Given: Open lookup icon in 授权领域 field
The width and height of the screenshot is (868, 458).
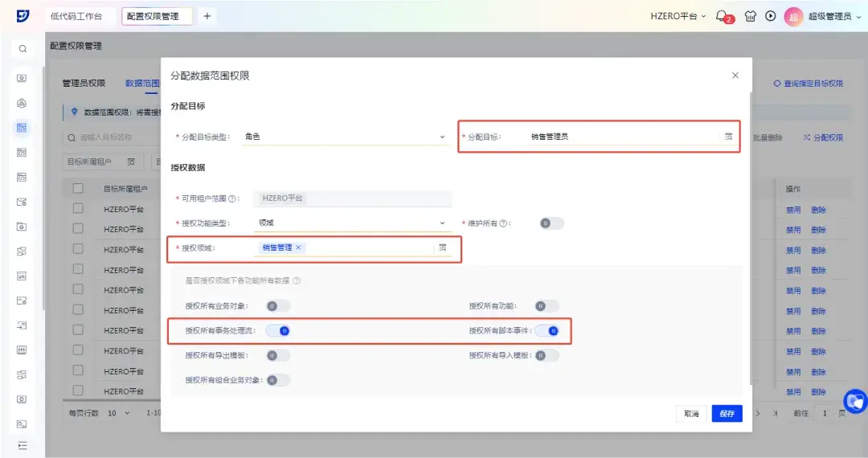Looking at the screenshot, I should coord(442,247).
